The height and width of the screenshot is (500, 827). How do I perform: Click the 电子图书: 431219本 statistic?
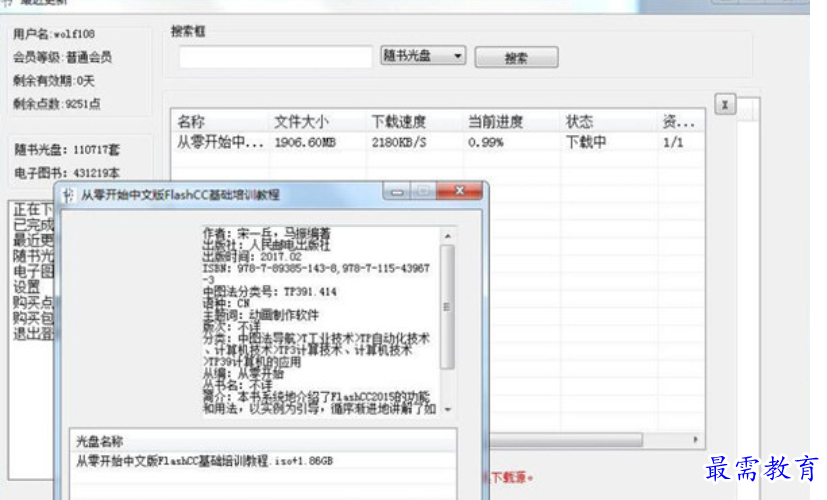(x=67, y=173)
